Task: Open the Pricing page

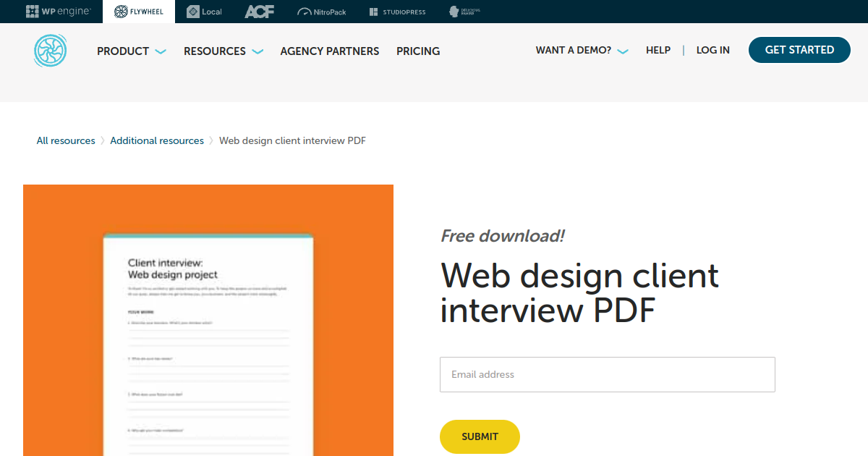Action: pyautogui.click(x=418, y=51)
